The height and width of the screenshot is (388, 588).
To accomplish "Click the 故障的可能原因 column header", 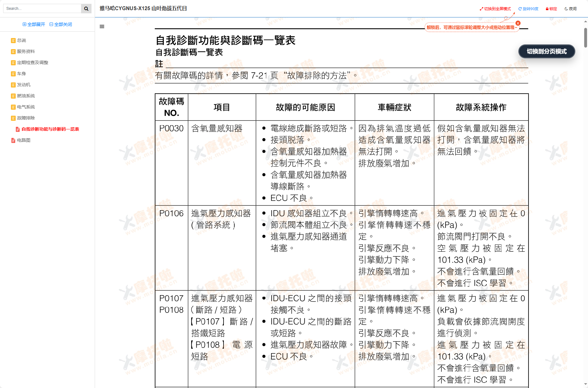I will coord(305,107).
